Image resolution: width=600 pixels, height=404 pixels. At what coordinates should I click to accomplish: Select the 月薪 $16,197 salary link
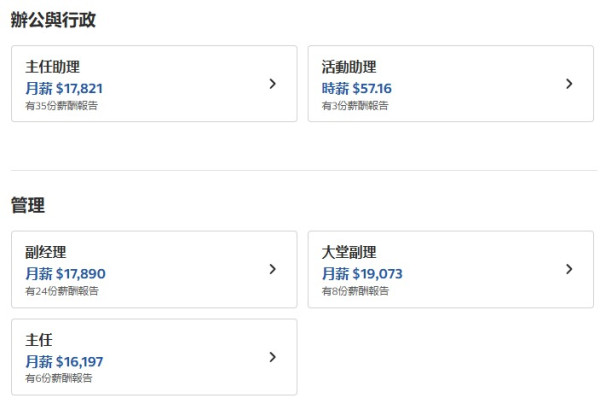64,362
